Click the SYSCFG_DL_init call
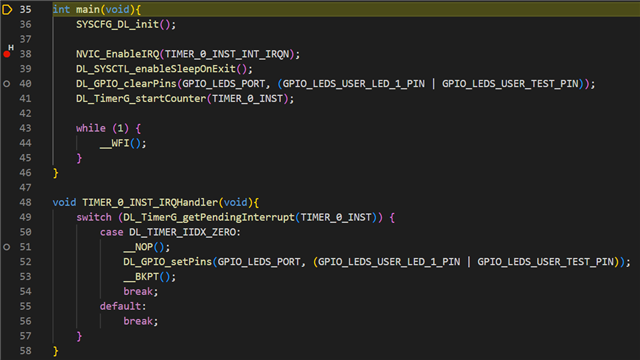 117,24
